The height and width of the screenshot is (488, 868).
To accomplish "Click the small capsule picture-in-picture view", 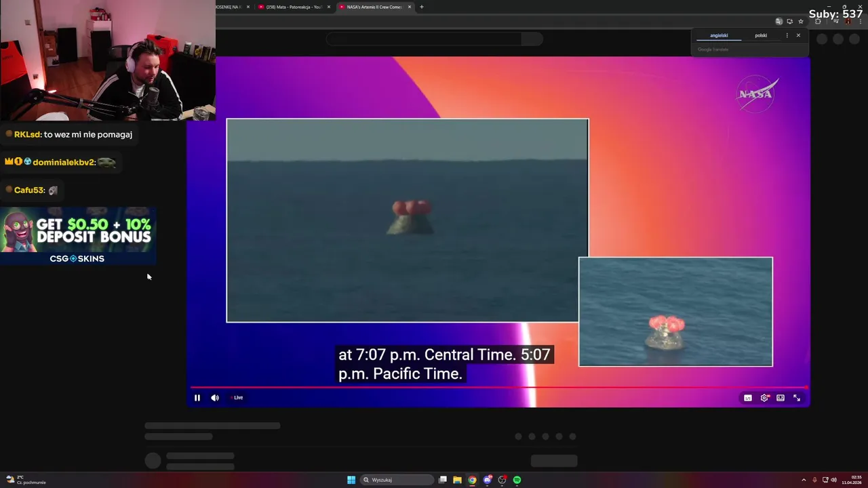I will [675, 312].
